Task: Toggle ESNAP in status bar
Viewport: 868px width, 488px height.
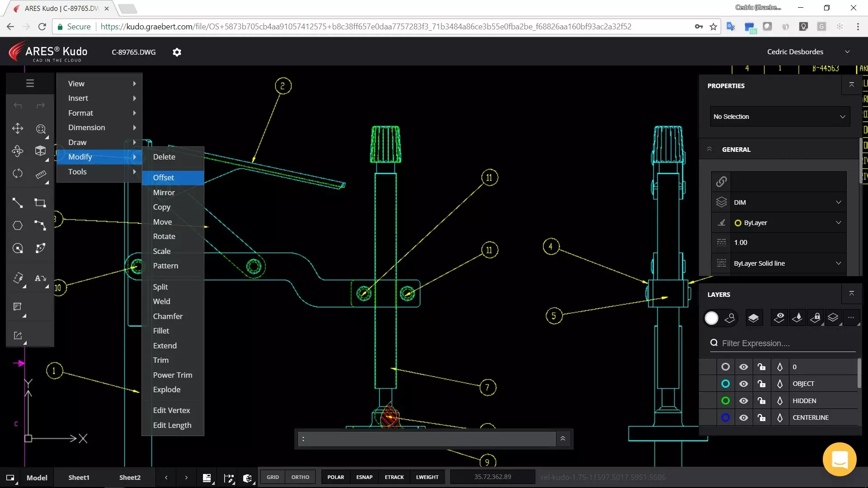Action: coord(364,477)
